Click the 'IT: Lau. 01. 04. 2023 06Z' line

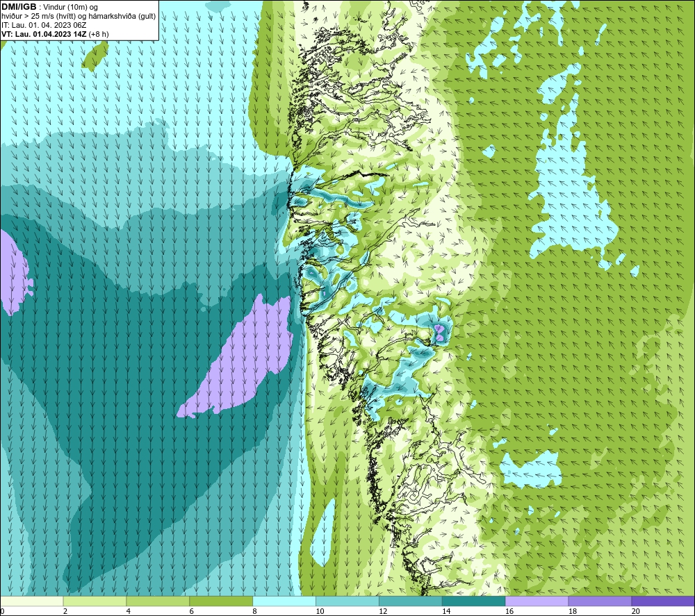pyautogui.click(x=43, y=25)
